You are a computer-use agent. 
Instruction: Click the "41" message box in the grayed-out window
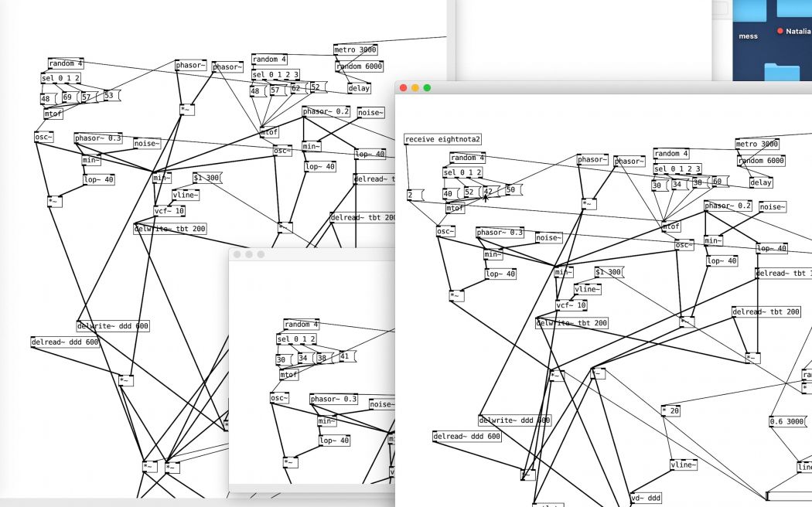tap(348, 356)
